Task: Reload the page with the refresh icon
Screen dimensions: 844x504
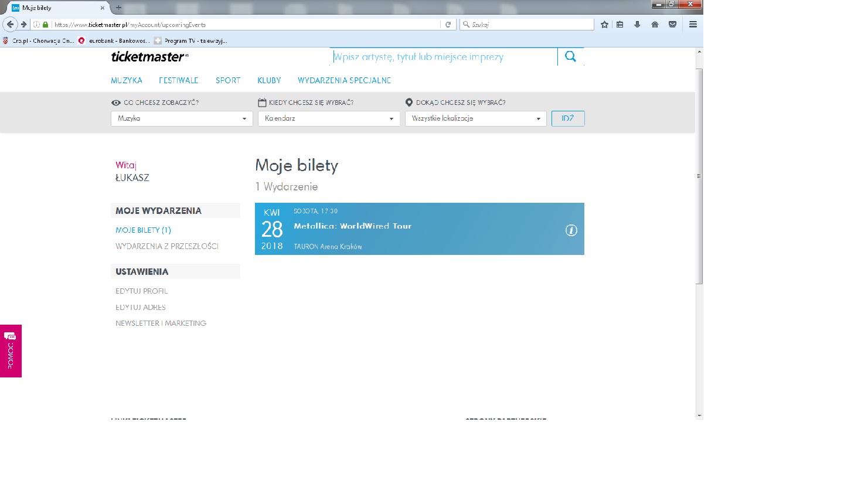Action: 448,25
